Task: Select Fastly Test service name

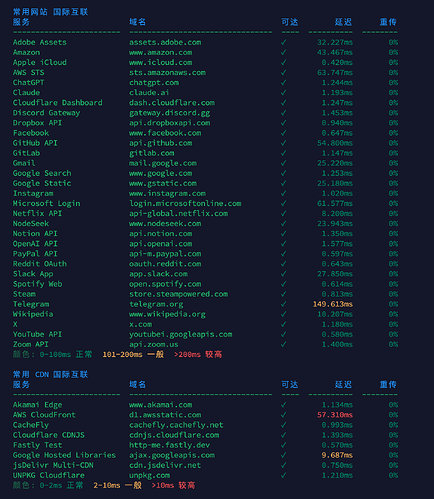Action: click(37, 445)
